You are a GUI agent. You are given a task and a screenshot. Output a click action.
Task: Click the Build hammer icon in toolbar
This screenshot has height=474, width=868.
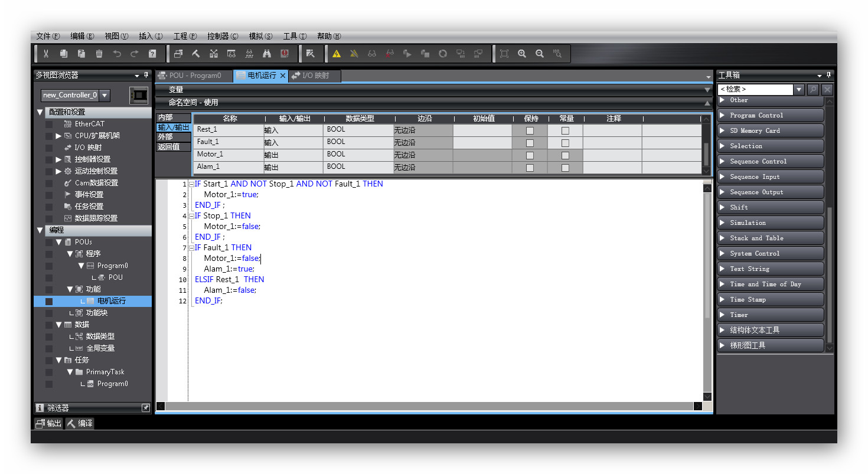[196, 54]
